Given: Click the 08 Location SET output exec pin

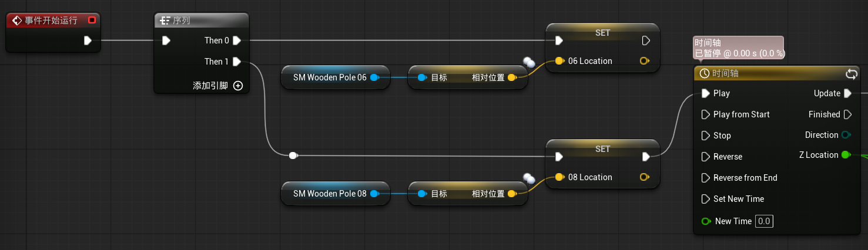Looking at the screenshot, I should coord(646,157).
